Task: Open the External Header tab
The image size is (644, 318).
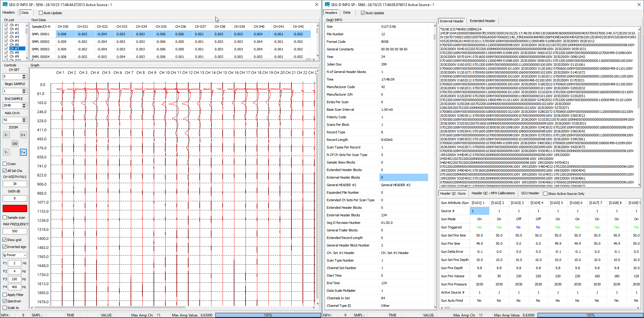Action: coord(452,21)
